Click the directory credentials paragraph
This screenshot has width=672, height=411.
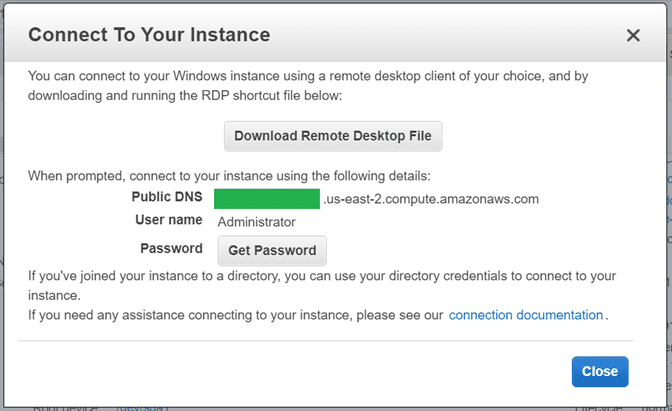[320, 285]
